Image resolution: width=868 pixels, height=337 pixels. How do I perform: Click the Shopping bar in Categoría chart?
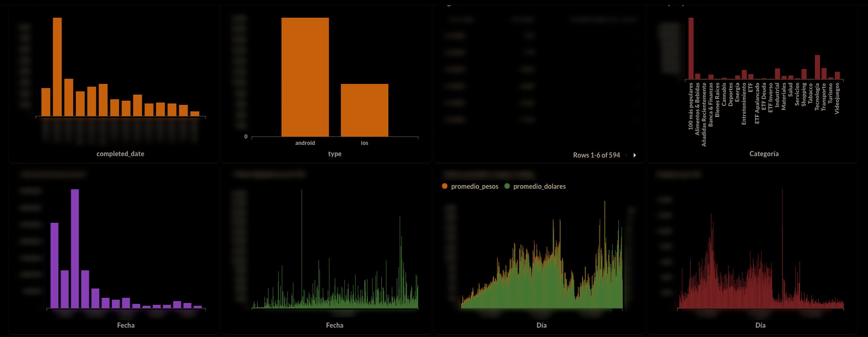(x=804, y=74)
